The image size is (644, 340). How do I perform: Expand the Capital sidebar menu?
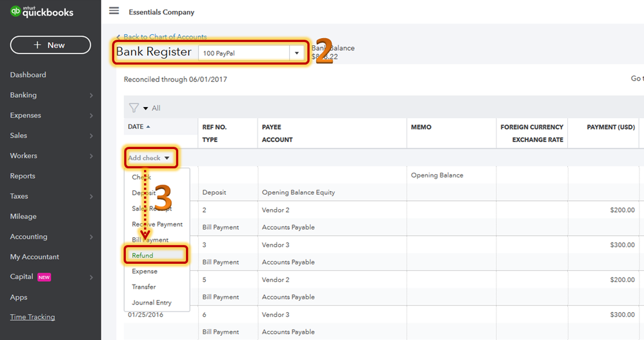pos(50,277)
